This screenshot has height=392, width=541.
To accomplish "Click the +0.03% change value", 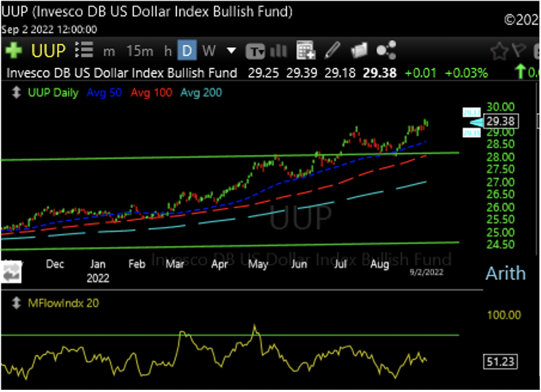I will 466,73.
